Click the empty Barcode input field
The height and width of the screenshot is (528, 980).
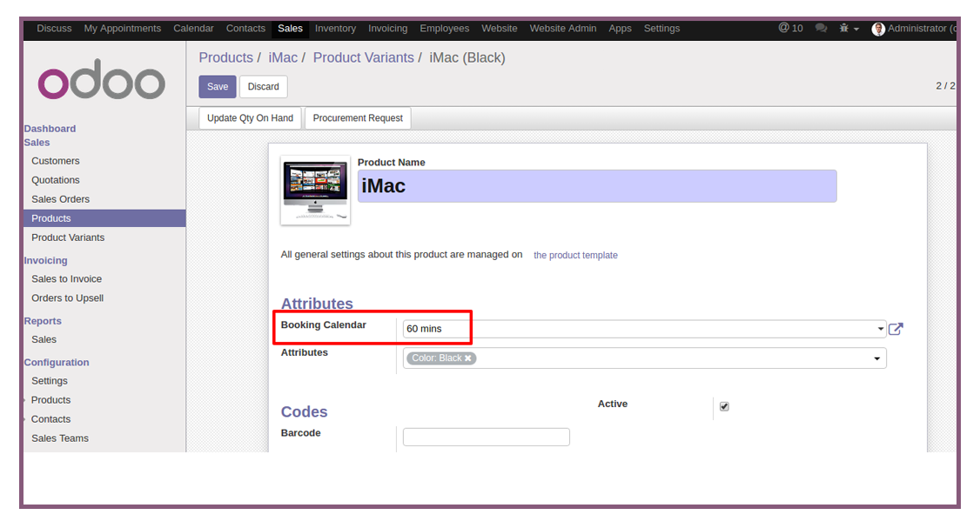click(x=487, y=437)
